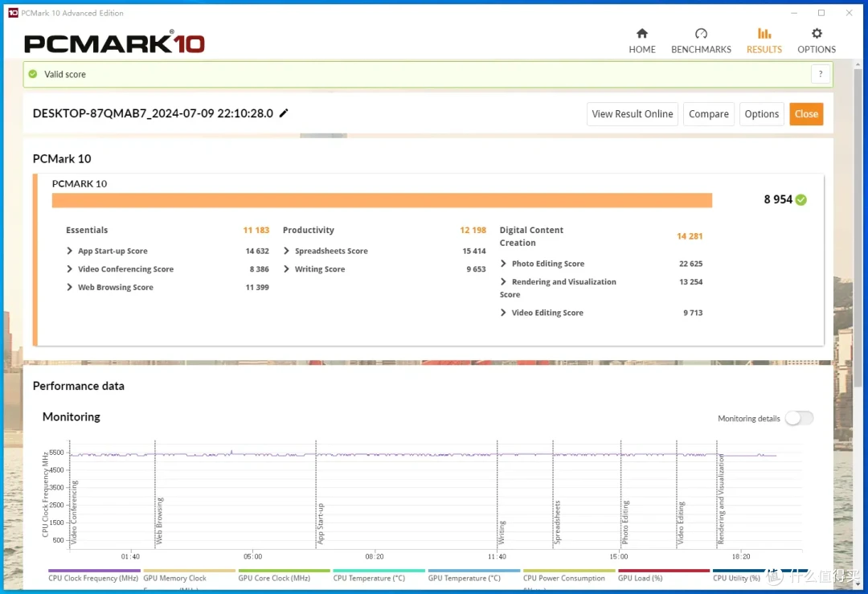Click the Writing marker in the chart
Viewport: 868px width, 594px height.
pos(502,532)
